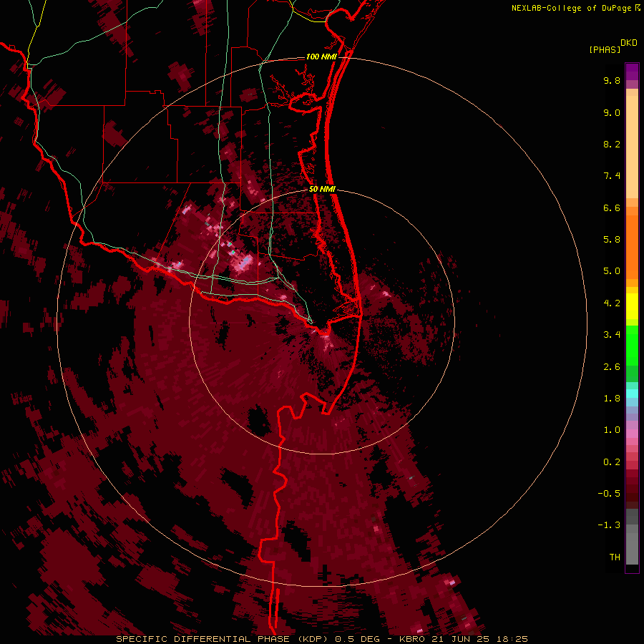The width and height of the screenshot is (644, 644).
Task: Click the [PHAS] label above colorbar
Action: click(x=605, y=49)
